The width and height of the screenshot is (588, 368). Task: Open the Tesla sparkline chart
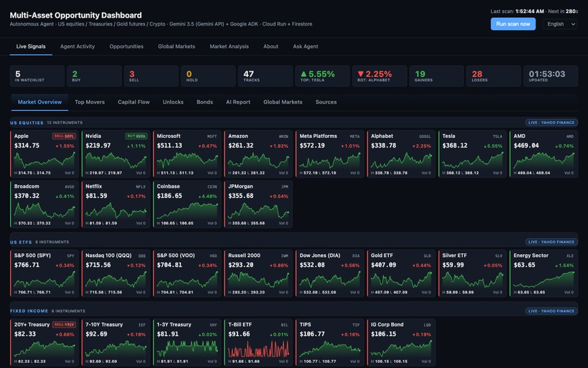tap(473, 161)
